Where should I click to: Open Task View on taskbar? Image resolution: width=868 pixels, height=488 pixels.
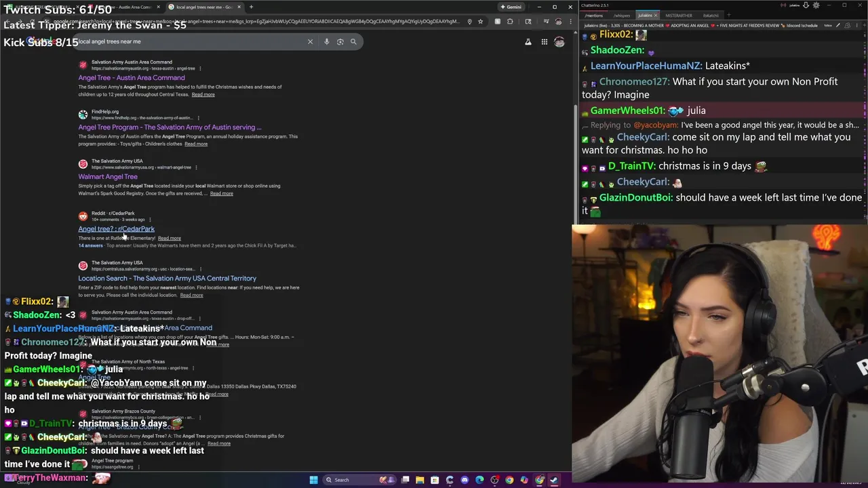pyautogui.click(x=405, y=480)
